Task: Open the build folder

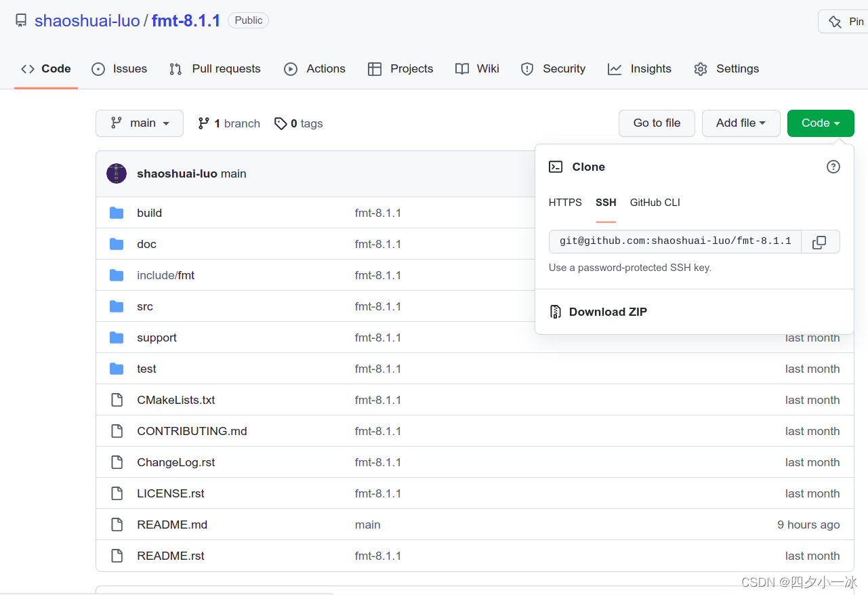Action: click(149, 213)
